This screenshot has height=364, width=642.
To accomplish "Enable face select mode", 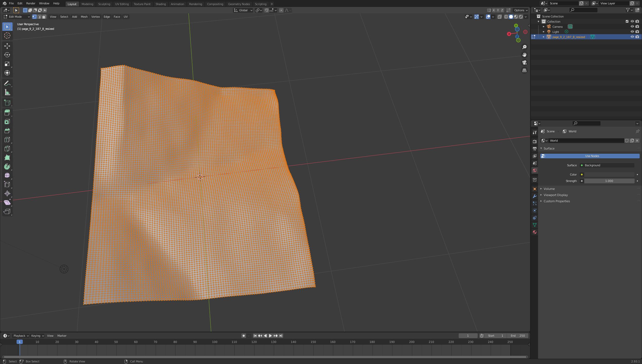I will pos(44,17).
